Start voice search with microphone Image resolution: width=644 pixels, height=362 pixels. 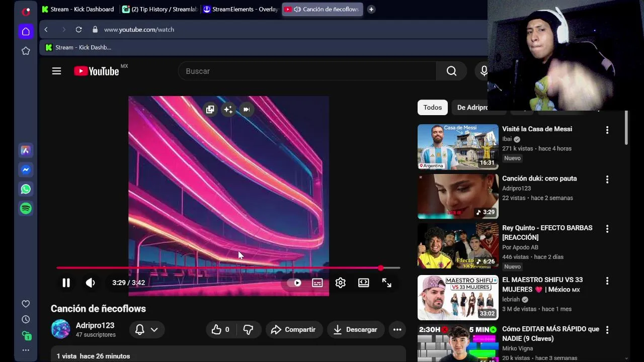click(x=483, y=71)
